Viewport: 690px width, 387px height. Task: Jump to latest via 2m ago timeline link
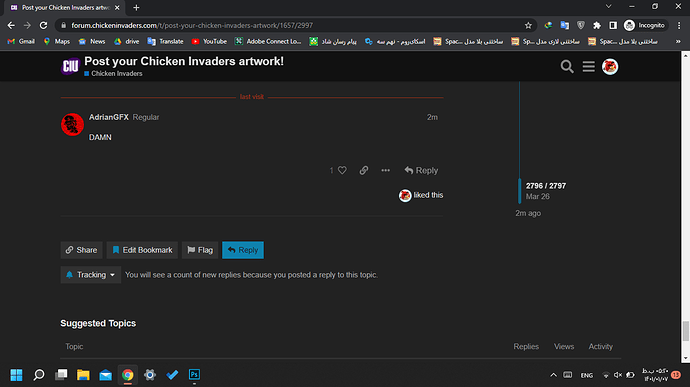(528, 213)
